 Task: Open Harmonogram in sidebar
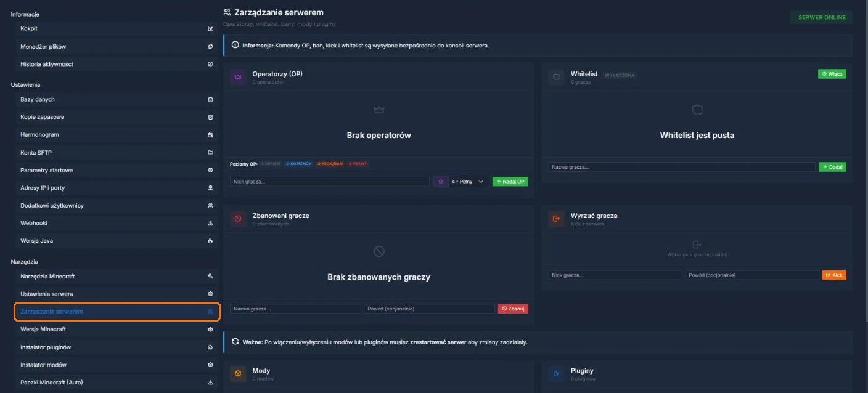pos(117,134)
